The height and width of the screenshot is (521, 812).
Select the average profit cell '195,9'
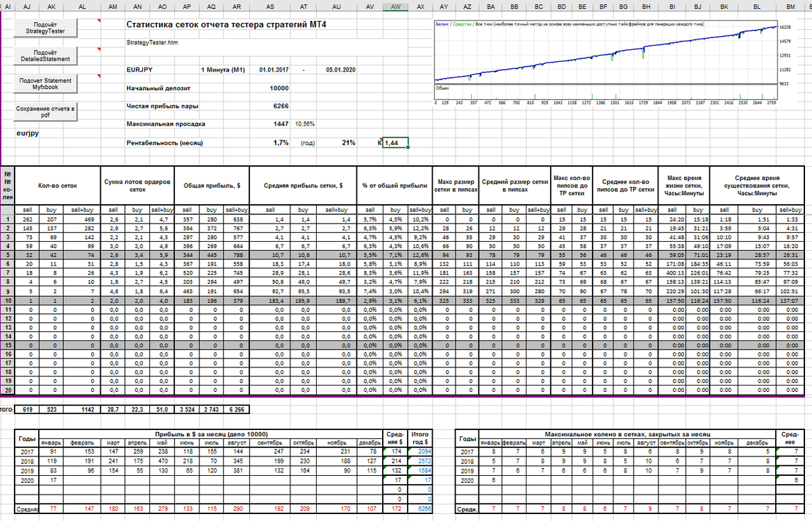pyautogui.click(x=304, y=301)
